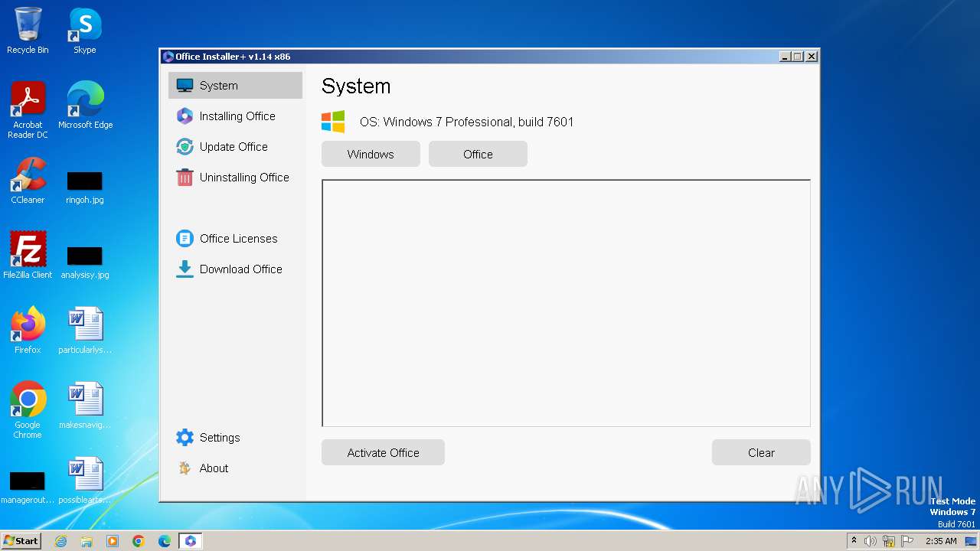This screenshot has height=551, width=980.
Task: Select the Firefox desktop shortcut
Action: coord(28,331)
